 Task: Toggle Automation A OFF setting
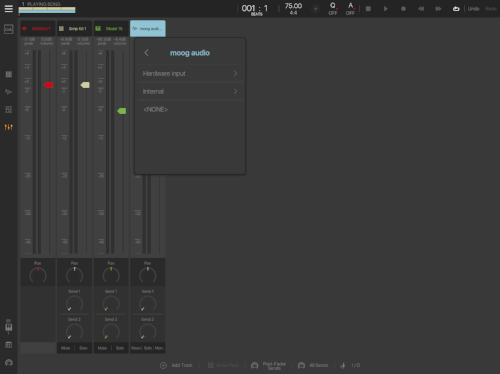350,9
